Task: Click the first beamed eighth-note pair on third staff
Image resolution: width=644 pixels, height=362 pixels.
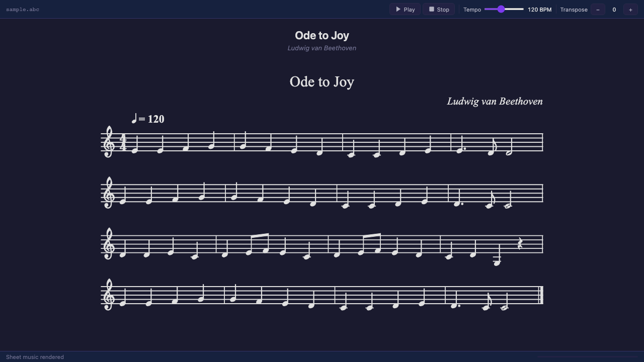Action: (x=257, y=244)
